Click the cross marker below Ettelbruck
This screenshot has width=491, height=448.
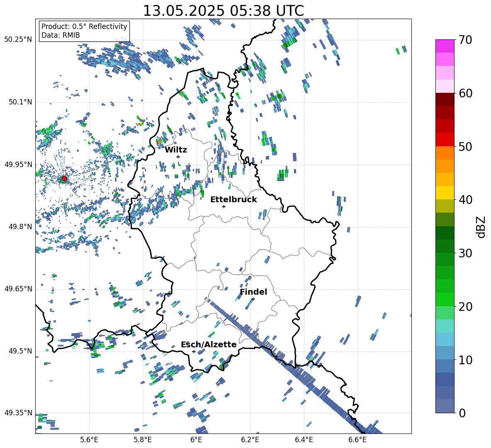click(224, 206)
